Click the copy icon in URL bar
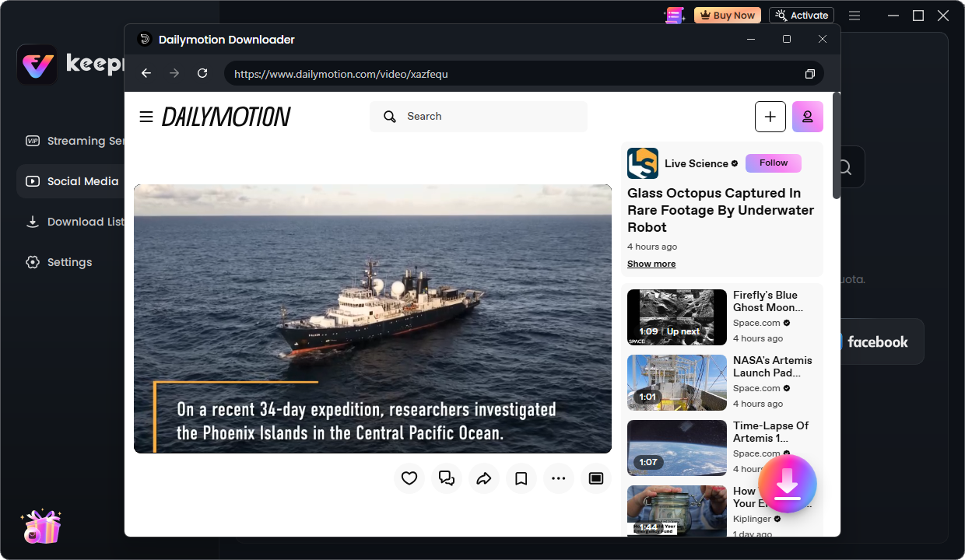The height and width of the screenshot is (560, 965). pos(809,74)
